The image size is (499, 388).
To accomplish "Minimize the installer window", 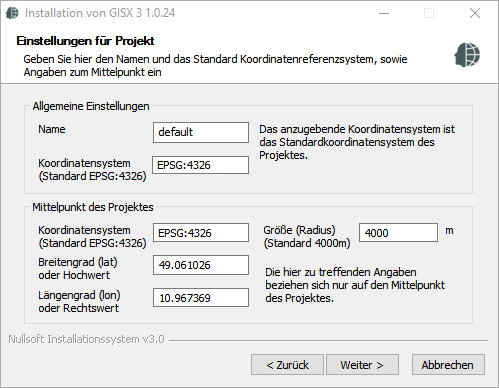I will pos(384,13).
